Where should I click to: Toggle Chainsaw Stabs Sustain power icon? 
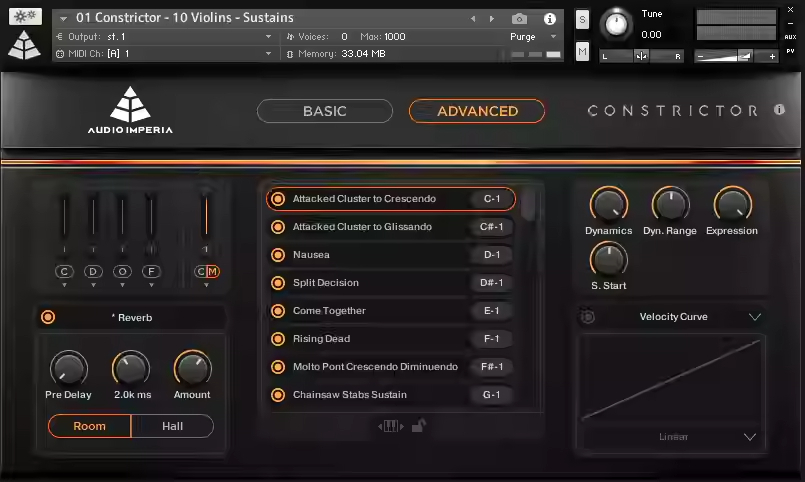pos(278,395)
